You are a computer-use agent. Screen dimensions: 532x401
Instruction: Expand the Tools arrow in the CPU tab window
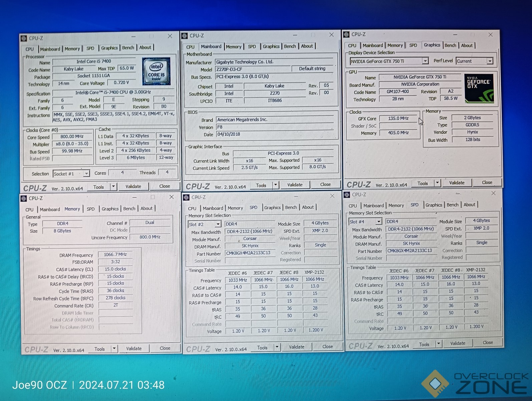tap(113, 187)
